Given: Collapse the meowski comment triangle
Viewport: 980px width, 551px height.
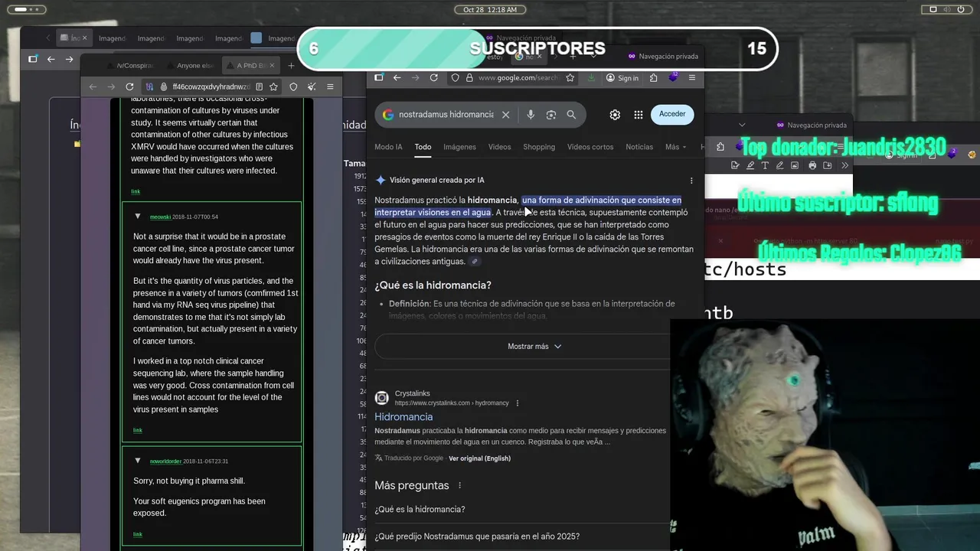Looking at the screenshot, I should [x=138, y=217].
